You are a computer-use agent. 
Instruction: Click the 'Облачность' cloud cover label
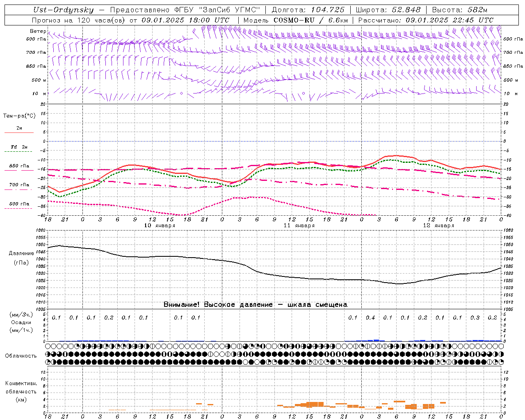[x=21, y=356]
